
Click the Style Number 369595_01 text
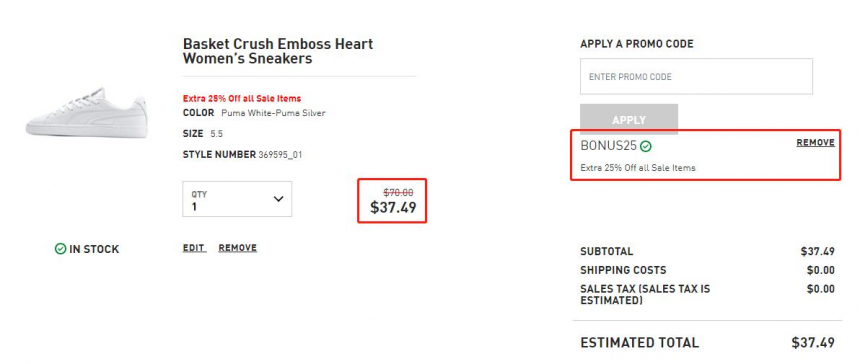click(x=242, y=155)
